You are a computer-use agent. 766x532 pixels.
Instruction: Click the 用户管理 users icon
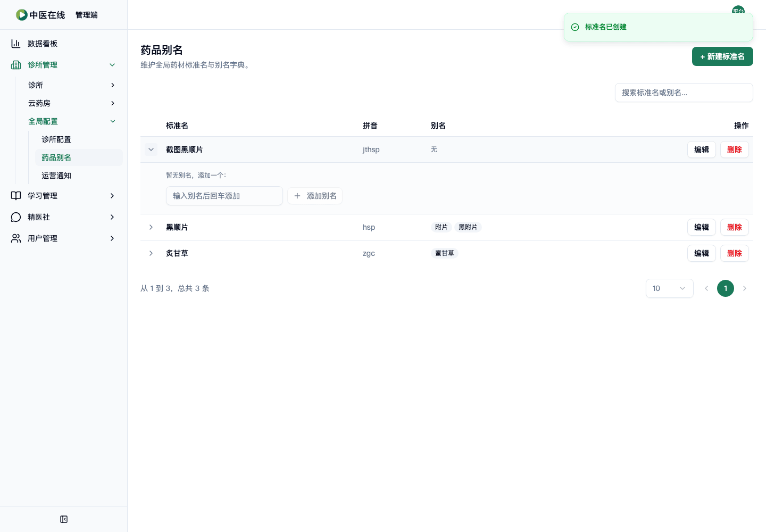tap(16, 238)
